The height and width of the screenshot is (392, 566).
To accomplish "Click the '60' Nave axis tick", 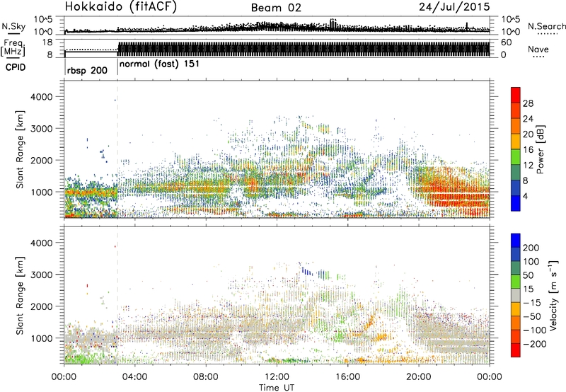I will coord(506,42).
